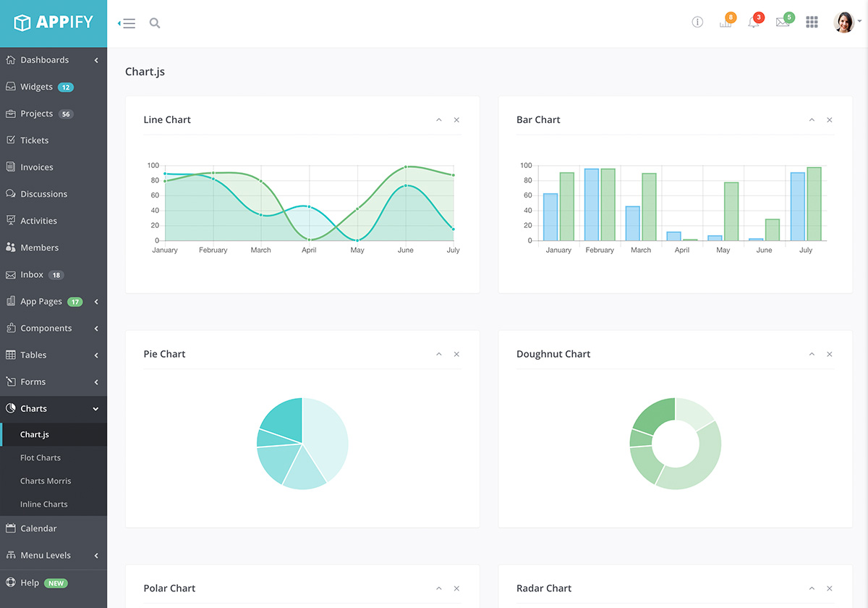
Task: Open the search icon in the header
Action: [155, 22]
